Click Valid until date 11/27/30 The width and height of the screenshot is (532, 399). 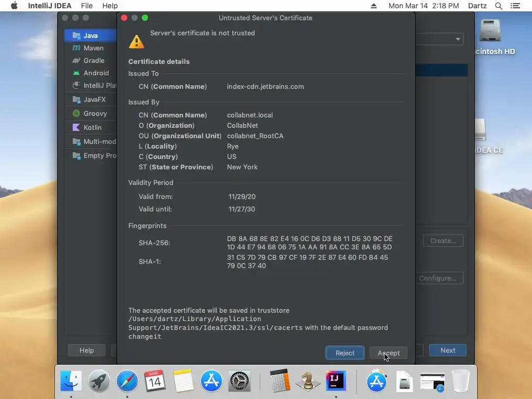(242, 209)
